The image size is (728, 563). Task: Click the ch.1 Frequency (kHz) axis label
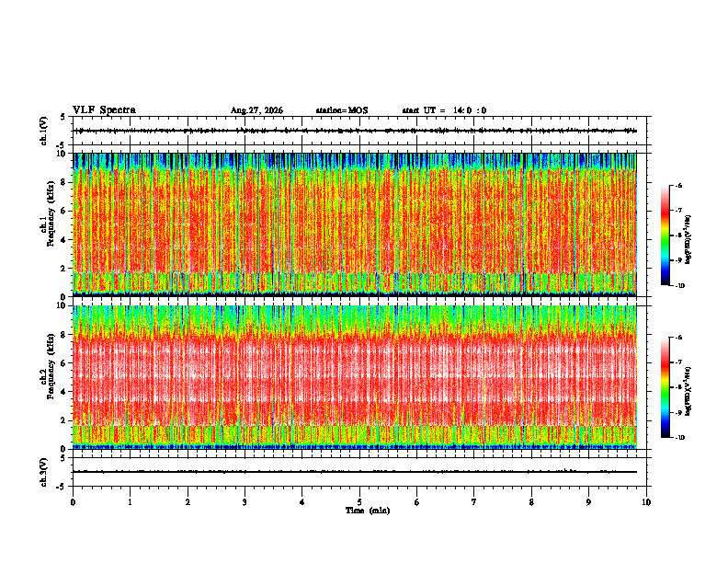coord(49,224)
